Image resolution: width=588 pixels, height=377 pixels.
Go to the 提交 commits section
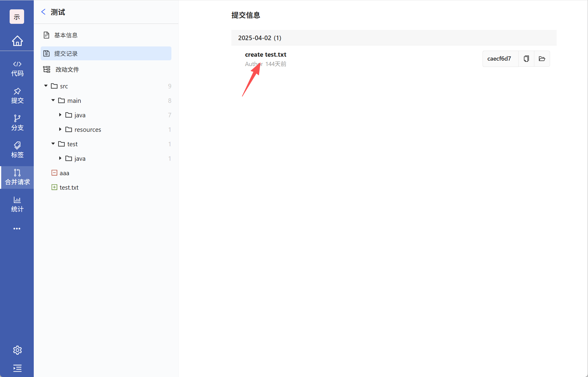(x=17, y=96)
